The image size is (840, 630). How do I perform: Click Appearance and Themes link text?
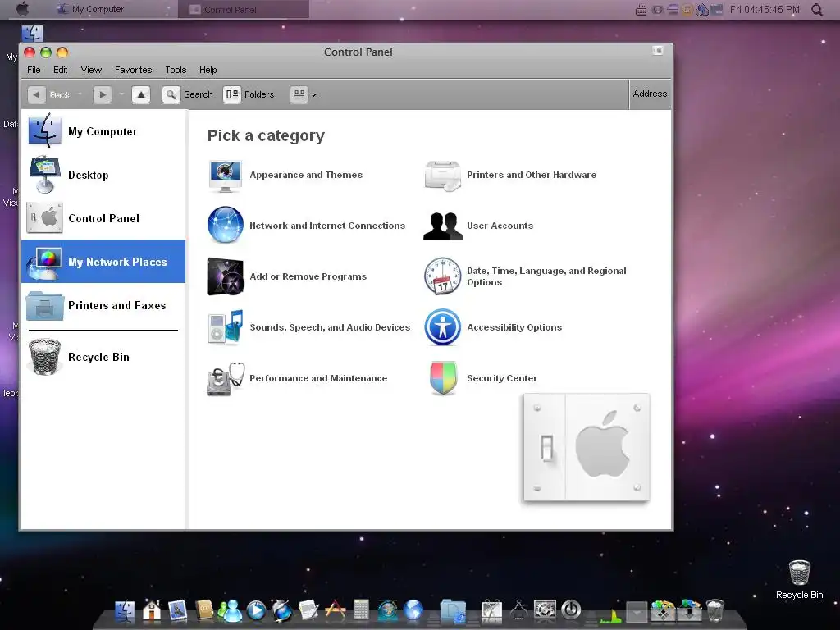point(306,175)
